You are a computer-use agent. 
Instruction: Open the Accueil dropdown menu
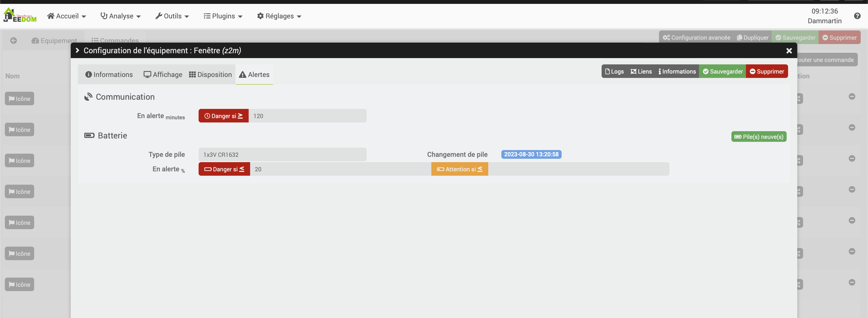67,16
